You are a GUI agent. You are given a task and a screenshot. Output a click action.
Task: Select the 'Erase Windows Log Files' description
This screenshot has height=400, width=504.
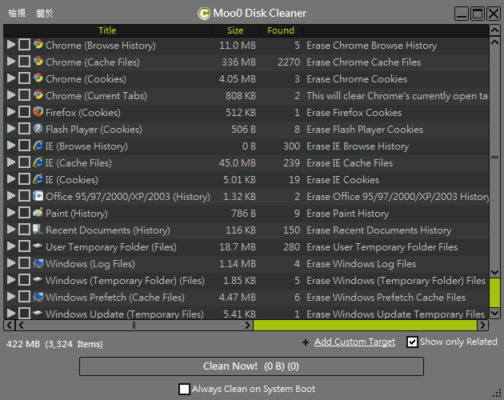361,264
